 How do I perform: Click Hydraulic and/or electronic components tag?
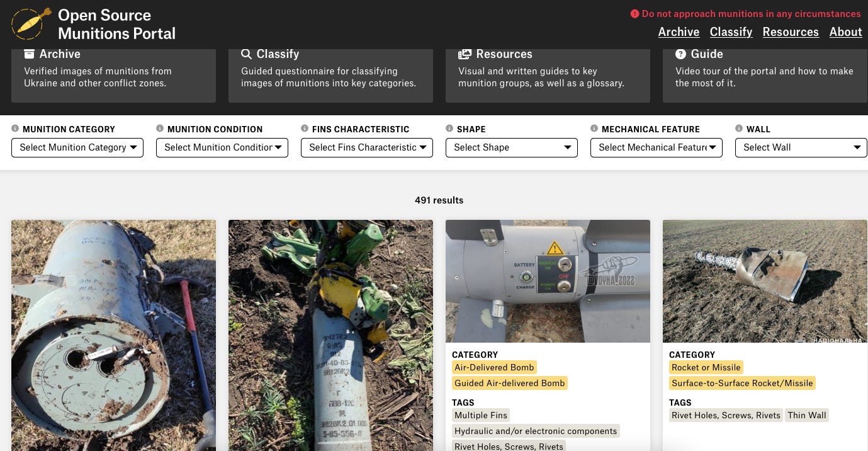536,431
